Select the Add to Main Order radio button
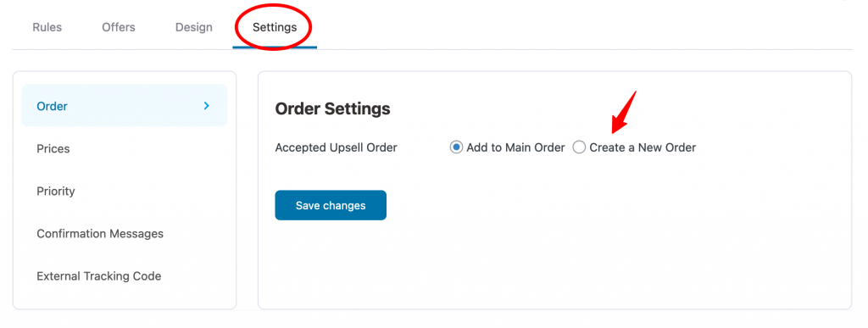 pos(456,147)
